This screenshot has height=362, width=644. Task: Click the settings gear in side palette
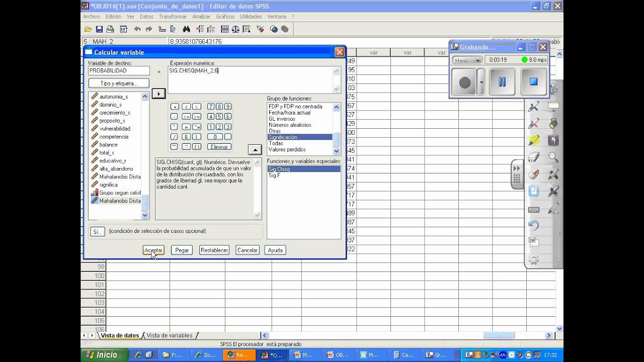click(534, 260)
